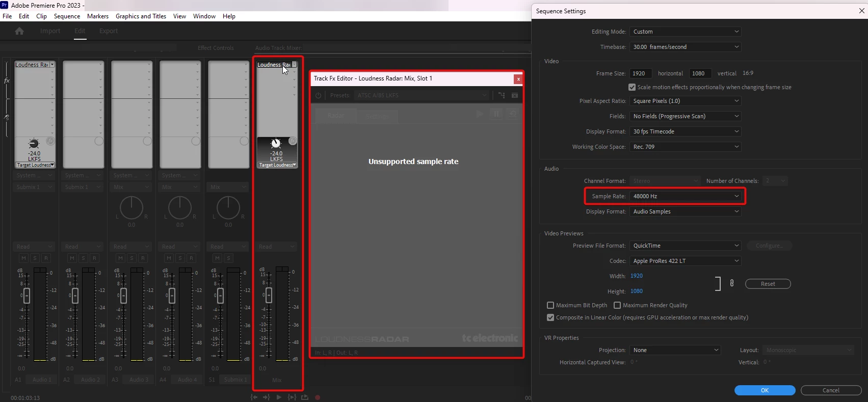
Task: Enable record on the Audio 1 track
Action: (x=46, y=258)
